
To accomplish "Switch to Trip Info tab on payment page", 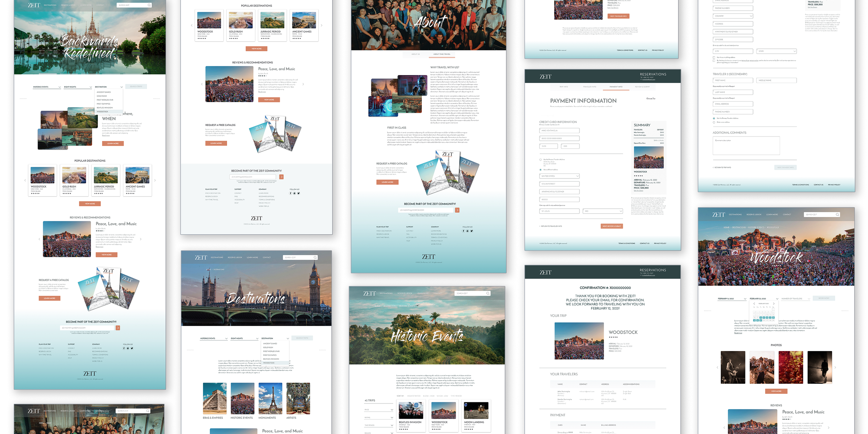I will pos(564,87).
